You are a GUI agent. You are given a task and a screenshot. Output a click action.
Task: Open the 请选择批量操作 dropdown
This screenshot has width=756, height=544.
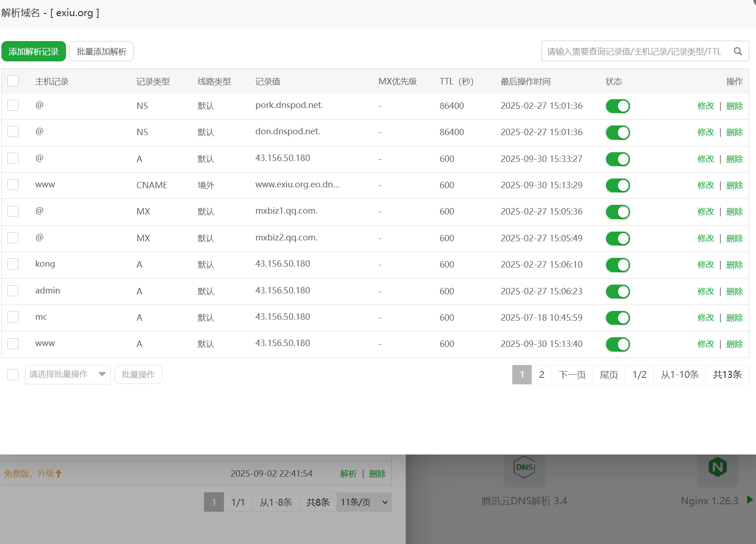tap(67, 374)
